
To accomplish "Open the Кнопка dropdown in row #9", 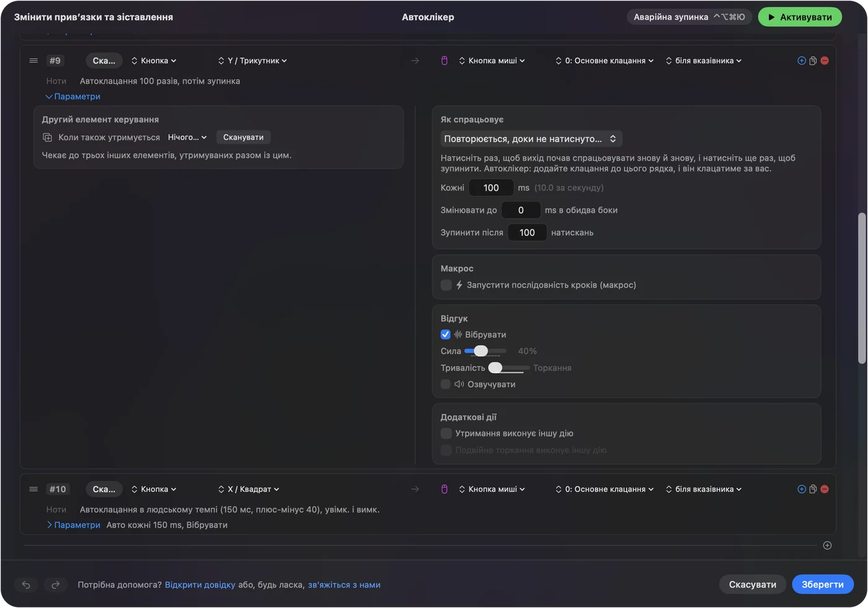I will [154, 61].
